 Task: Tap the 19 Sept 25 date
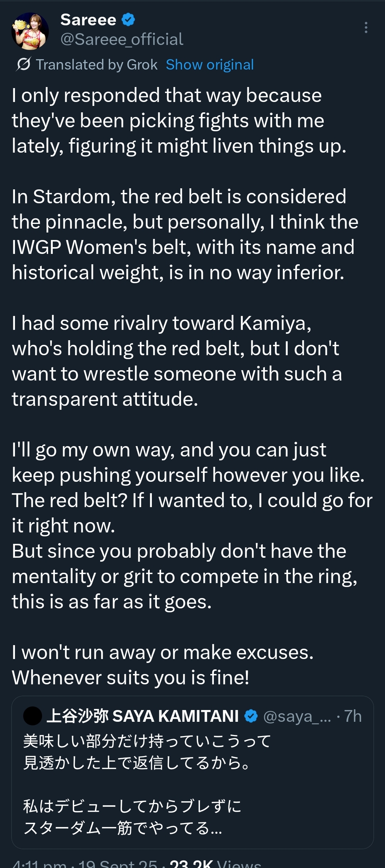click(118, 864)
